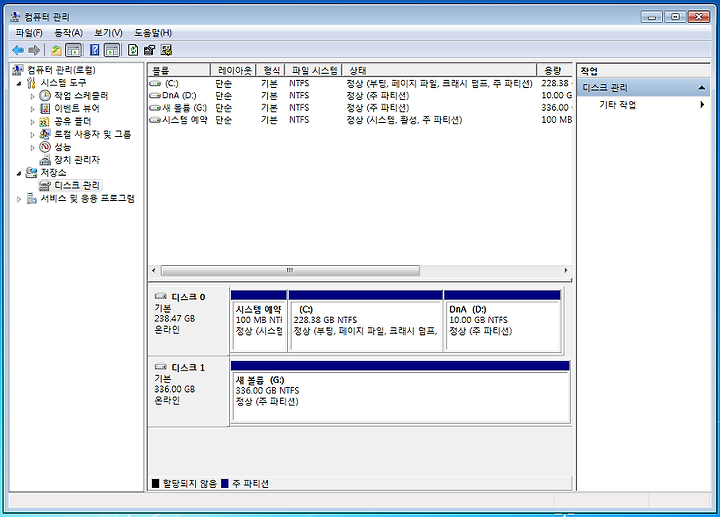Image resolution: width=720 pixels, height=517 pixels.
Task: Sort by the 파일 시스템 column header
Action: [x=313, y=70]
